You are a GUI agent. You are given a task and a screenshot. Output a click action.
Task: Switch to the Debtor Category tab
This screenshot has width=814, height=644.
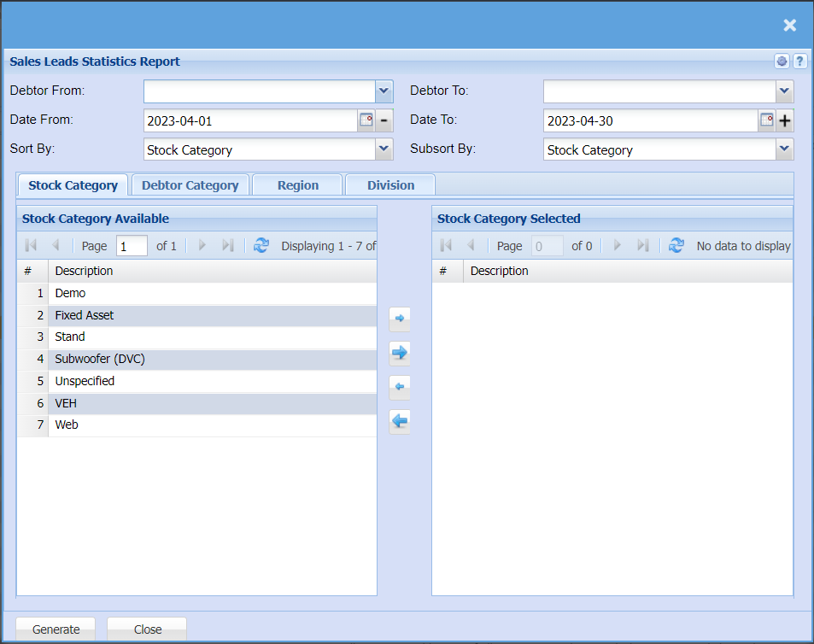point(190,185)
